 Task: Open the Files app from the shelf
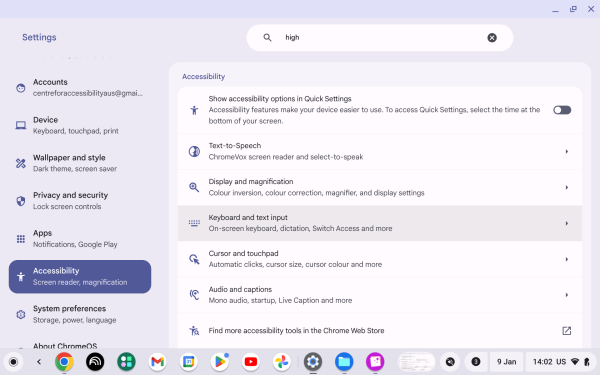[x=344, y=362]
